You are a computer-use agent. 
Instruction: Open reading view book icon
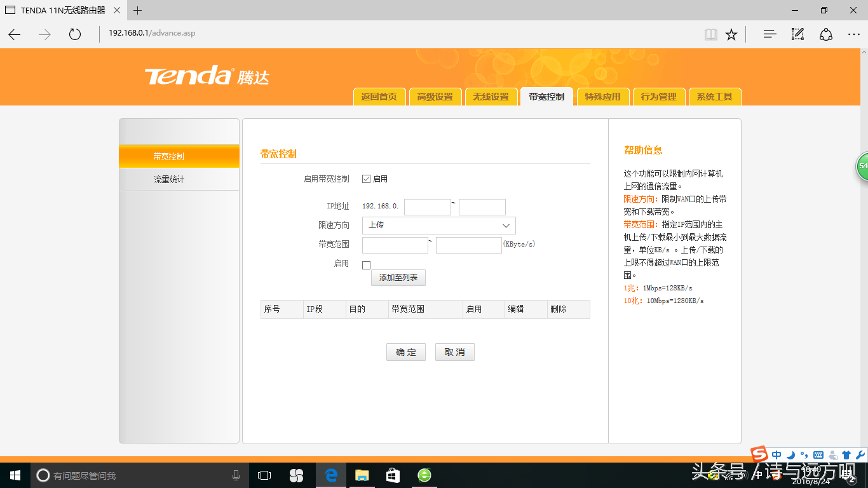711,34
